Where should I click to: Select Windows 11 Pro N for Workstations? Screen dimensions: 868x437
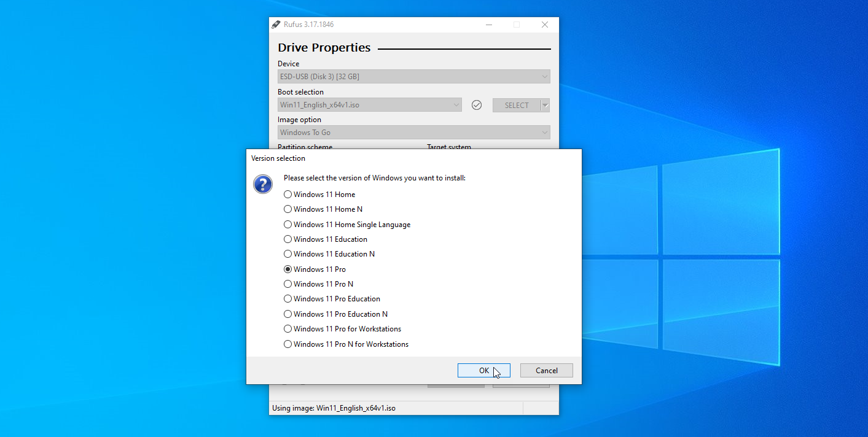coord(287,344)
